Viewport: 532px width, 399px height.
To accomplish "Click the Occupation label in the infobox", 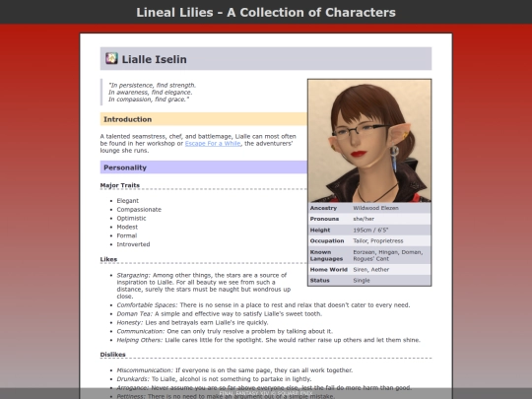I will (327, 241).
